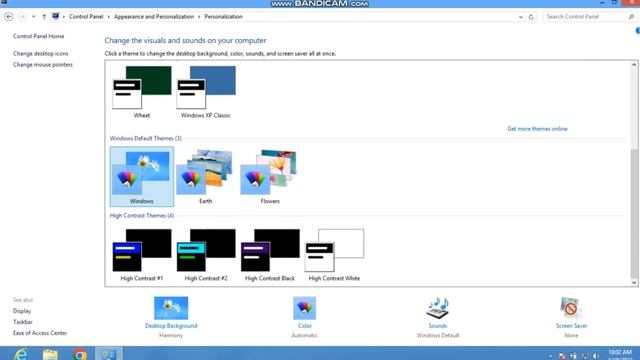
Task: Click the Windows Default Themes (3) heading
Action: coord(146,138)
